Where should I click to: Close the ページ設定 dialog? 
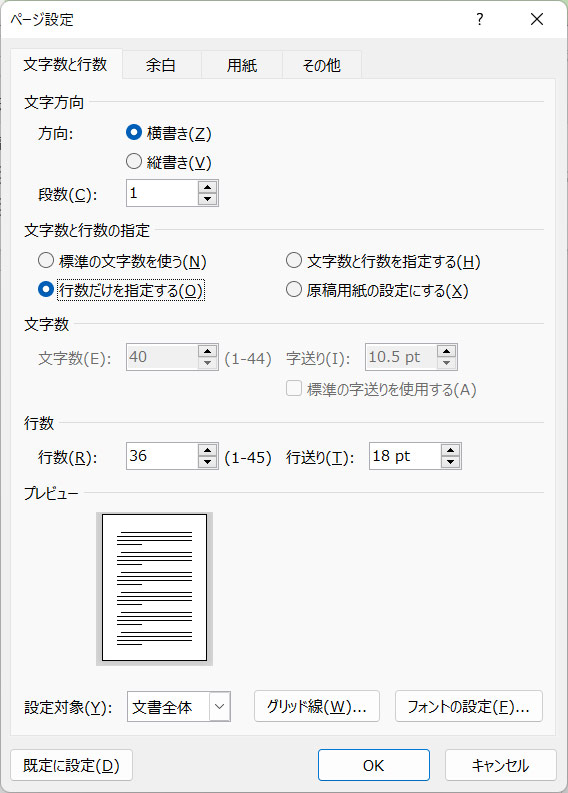point(537,19)
